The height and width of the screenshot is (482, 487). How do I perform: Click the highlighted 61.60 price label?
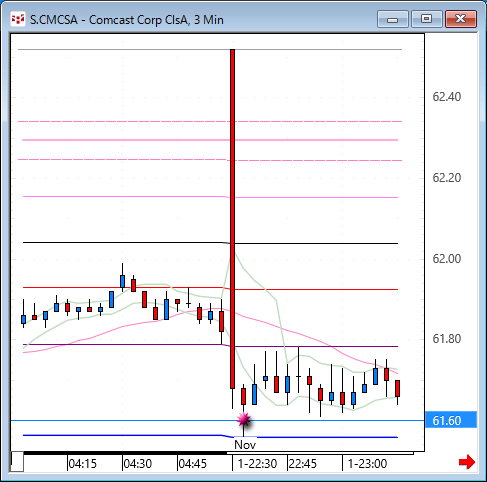(451, 420)
